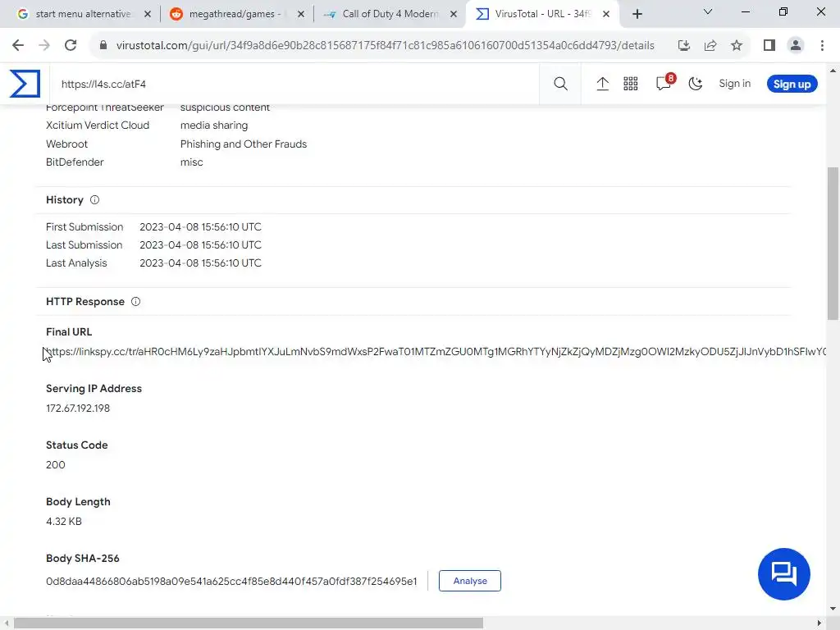Click the horizontal scrollbar right arrow

click(x=819, y=623)
